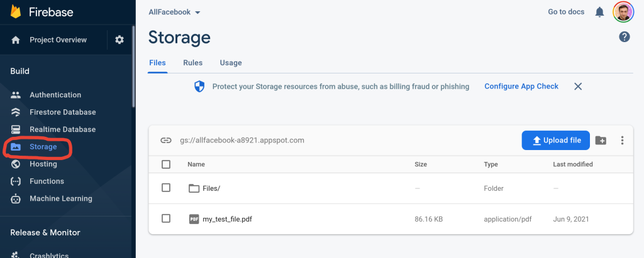This screenshot has height=258, width=644.
Task: Open Machine Learning in the sidebar
Action: (61, 198)
